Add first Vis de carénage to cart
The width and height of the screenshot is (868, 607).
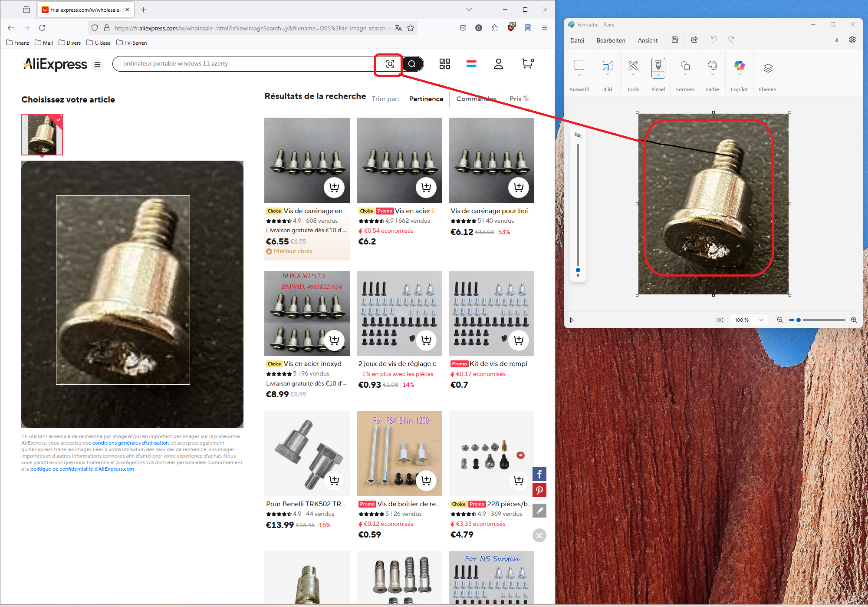coord(334,187)
